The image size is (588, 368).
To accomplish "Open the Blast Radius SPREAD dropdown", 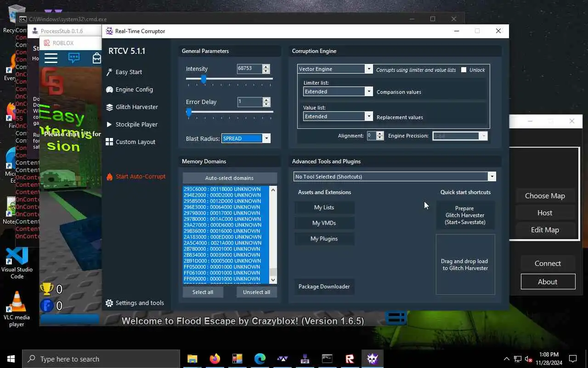I will click(x=266, y=138).
